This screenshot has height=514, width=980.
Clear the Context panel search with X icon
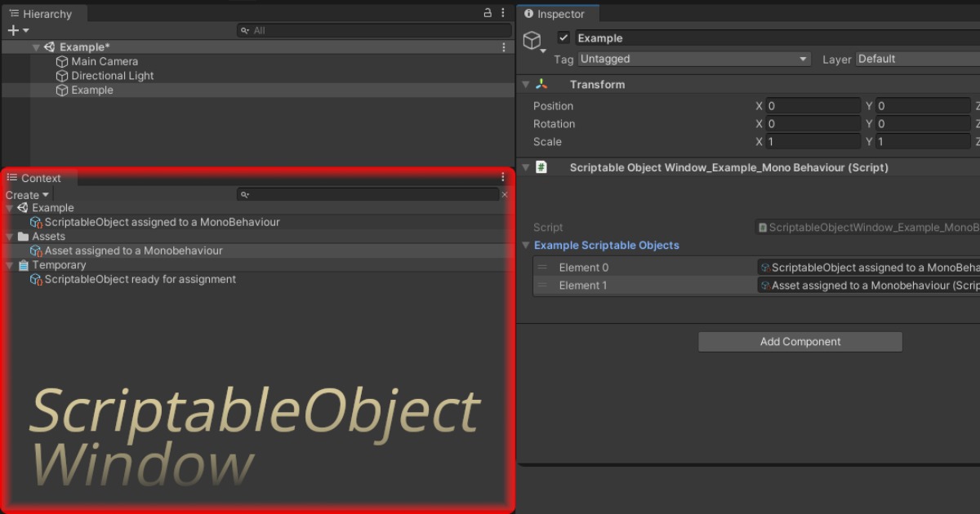pos(505,194)
